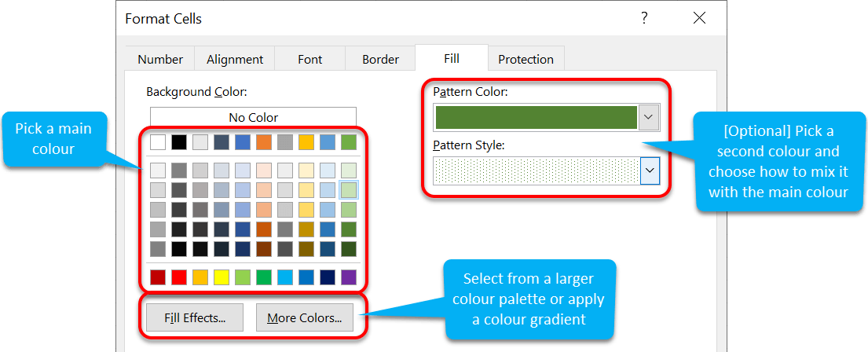This screenshot has height=352, width=868.
Task: Select the bright red standard color swatch
Action: click(179, 277)
